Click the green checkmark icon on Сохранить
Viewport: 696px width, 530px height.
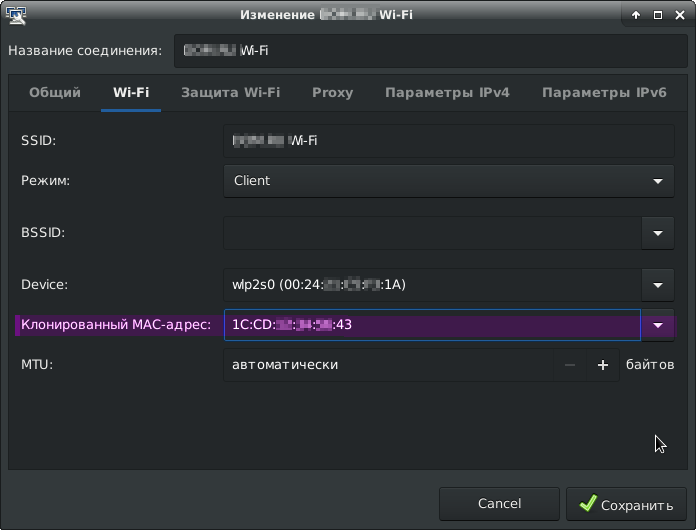click(x=588, y=504)
